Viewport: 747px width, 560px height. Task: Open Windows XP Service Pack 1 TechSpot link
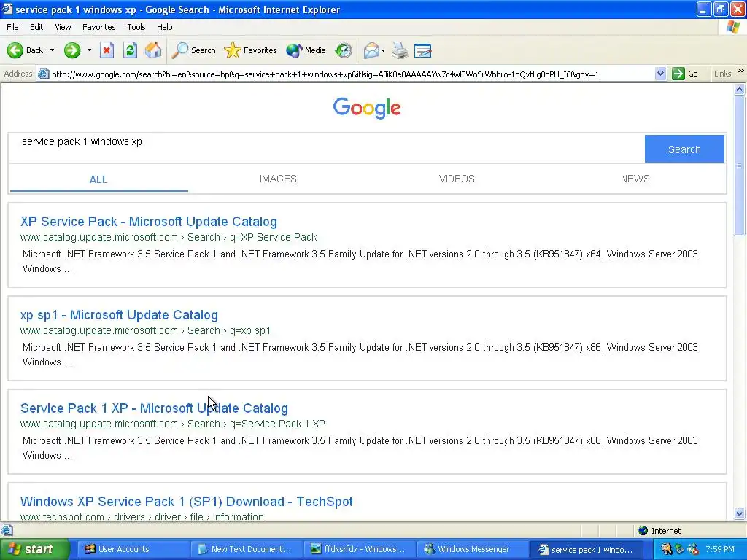pyautogui.click(x=187, y=502)
